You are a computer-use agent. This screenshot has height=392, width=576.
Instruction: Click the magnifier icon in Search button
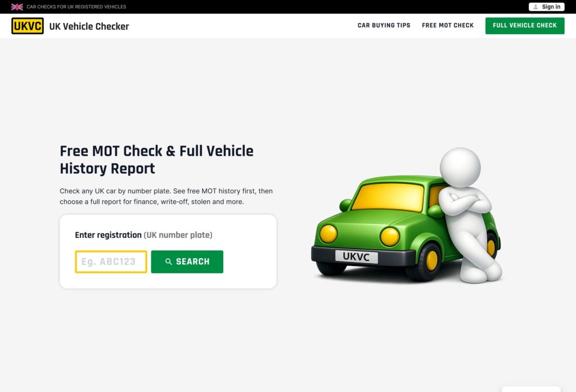coord(169,262)
